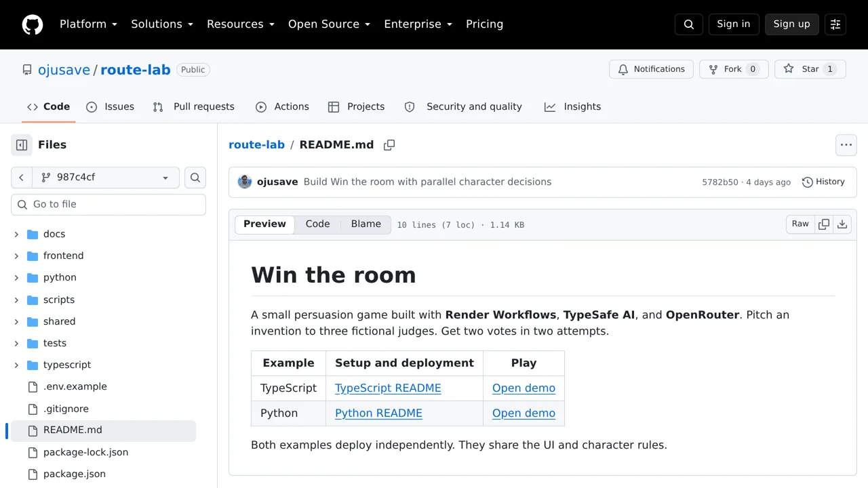Click the Sign up button

(x=792, y=24)
